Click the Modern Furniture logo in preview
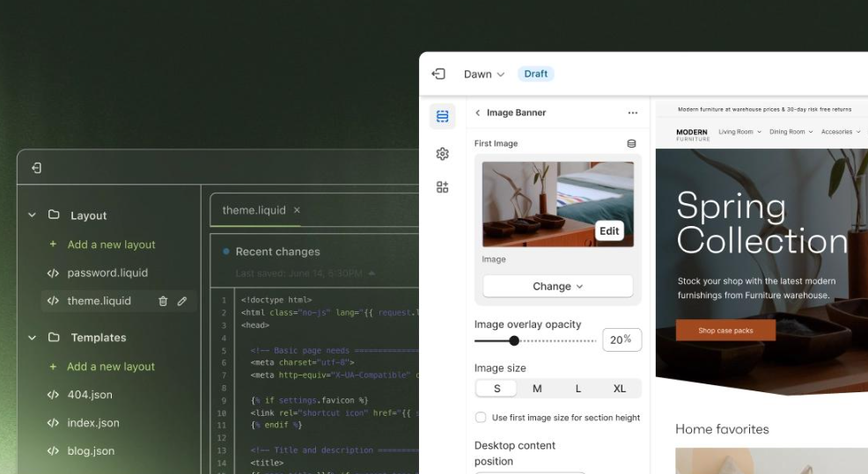 (692, 135)
